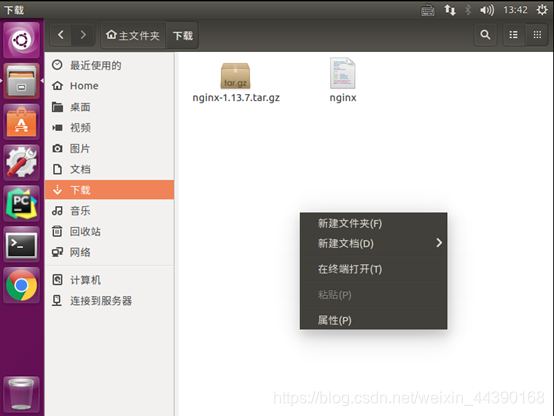Select 下载 in the sidebar
The width and height of the screenshot is (554, 416).
110,190
